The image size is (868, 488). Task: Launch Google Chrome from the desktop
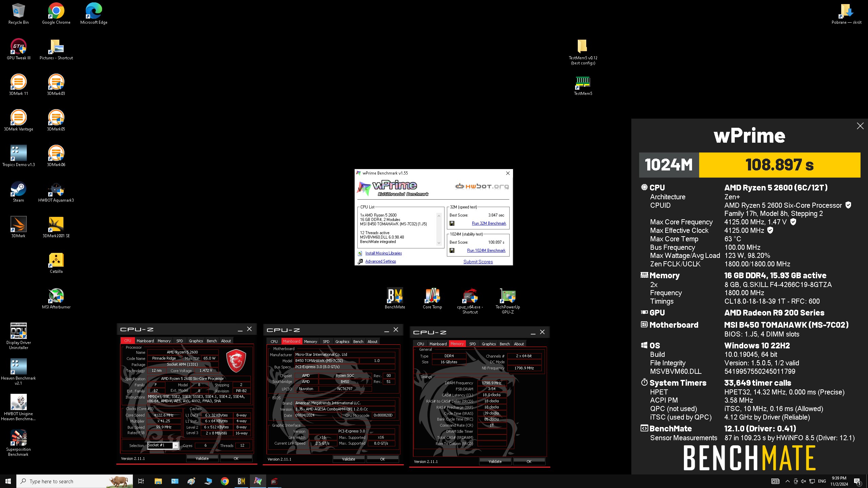tap(56, 14)
